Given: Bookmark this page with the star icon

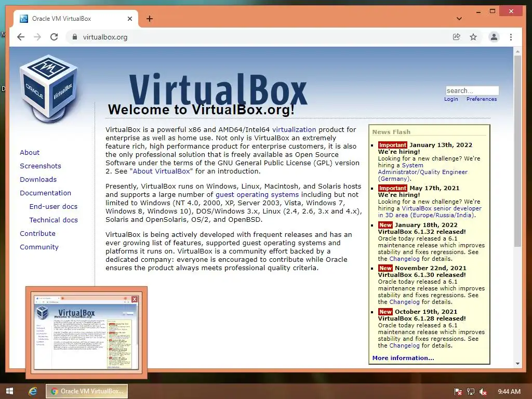Looking at the screenshot, I should click(x=473, y=37).
